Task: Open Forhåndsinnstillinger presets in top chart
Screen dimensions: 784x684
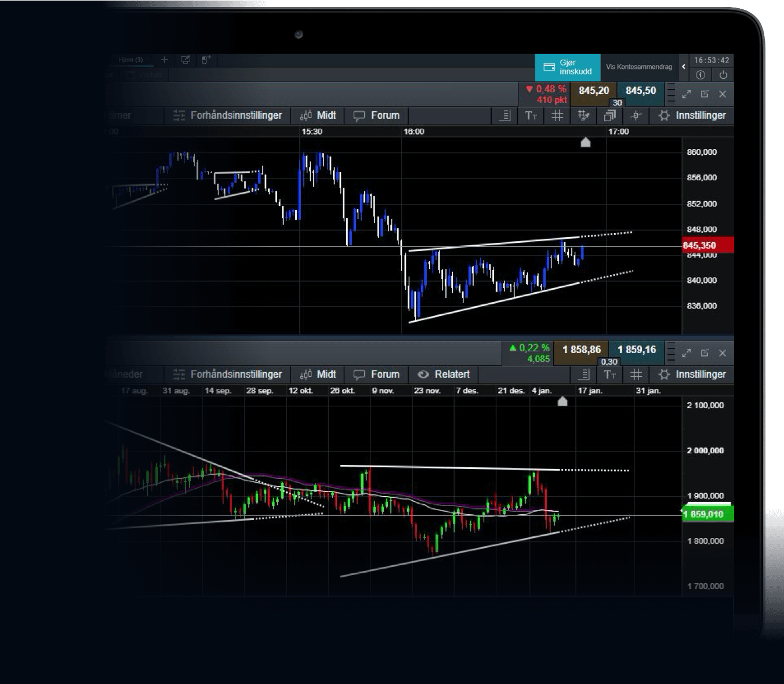Action: point(227,115)
